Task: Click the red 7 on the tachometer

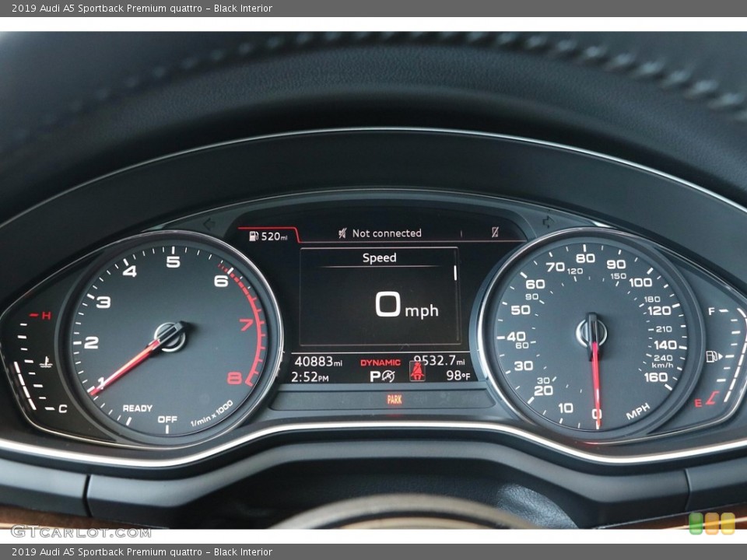Action: tap(247, 325)
